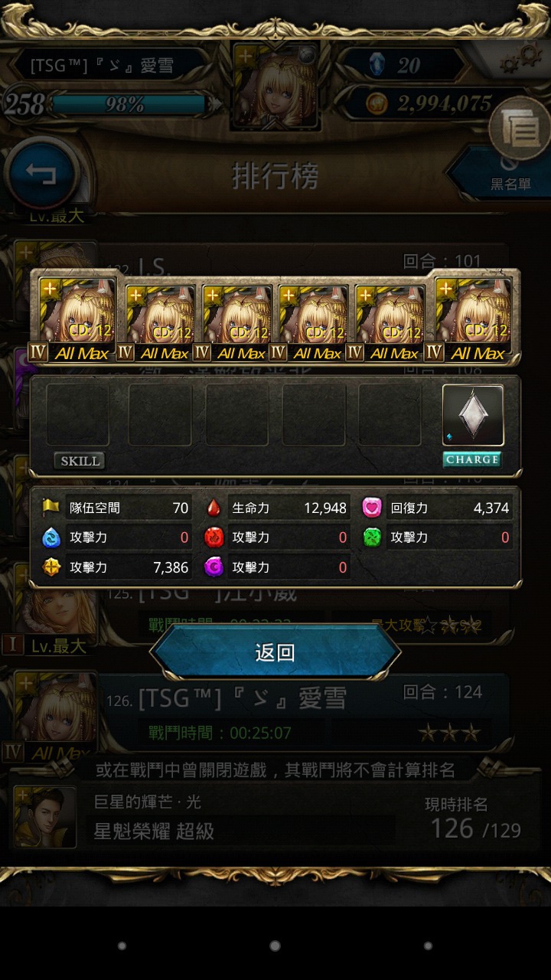The height and width of the screenshot is (980, 551).
Task: Click the CHARGE button
Action: [x=472, y=459]
